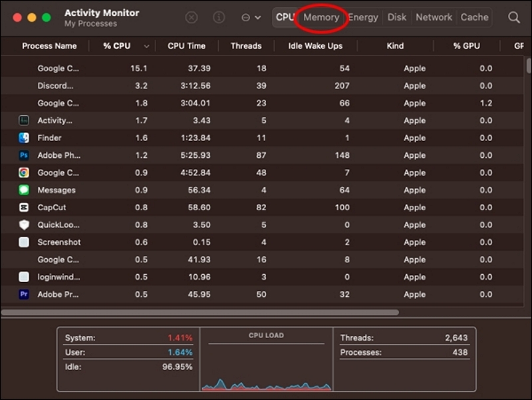The image size is (532, 400).
Task: Toggle the % CPU sort direction arrow
Action: 146,46
